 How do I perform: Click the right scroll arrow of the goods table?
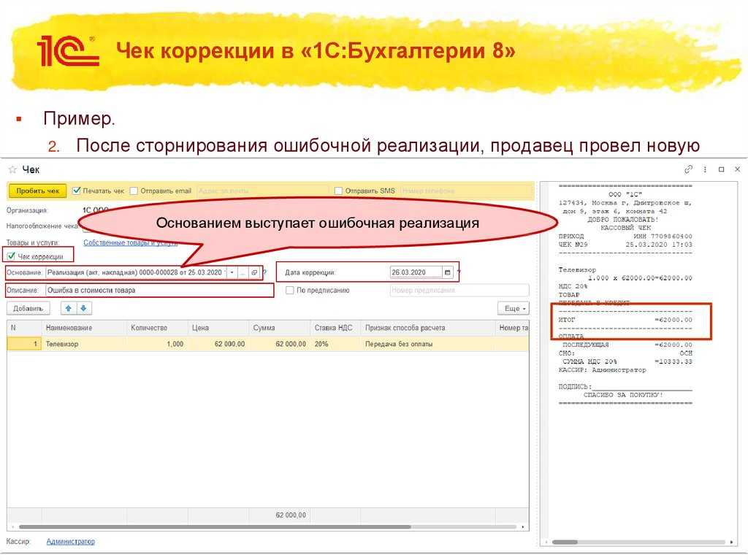pos(523,527)
